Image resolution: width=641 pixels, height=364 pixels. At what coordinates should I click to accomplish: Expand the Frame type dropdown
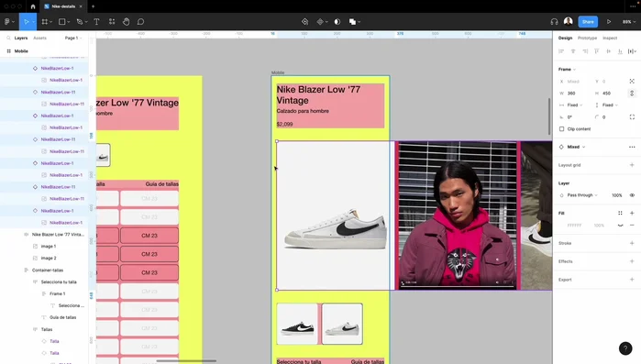pos(567,70)
